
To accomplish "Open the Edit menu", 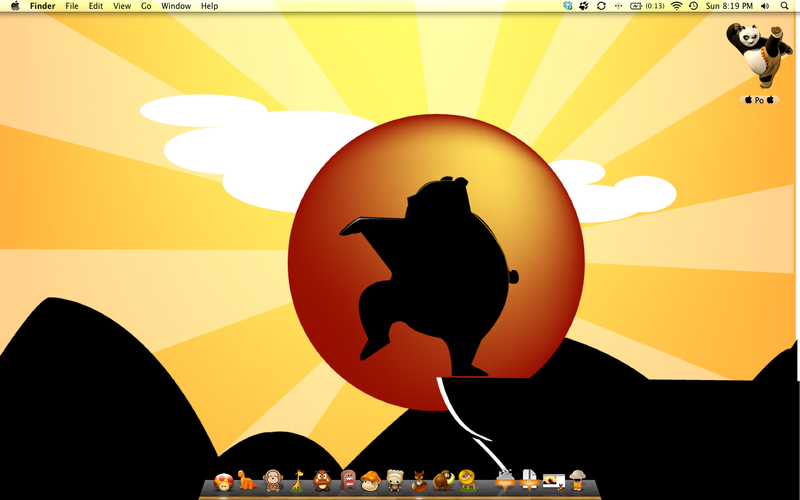I will 96,6.
